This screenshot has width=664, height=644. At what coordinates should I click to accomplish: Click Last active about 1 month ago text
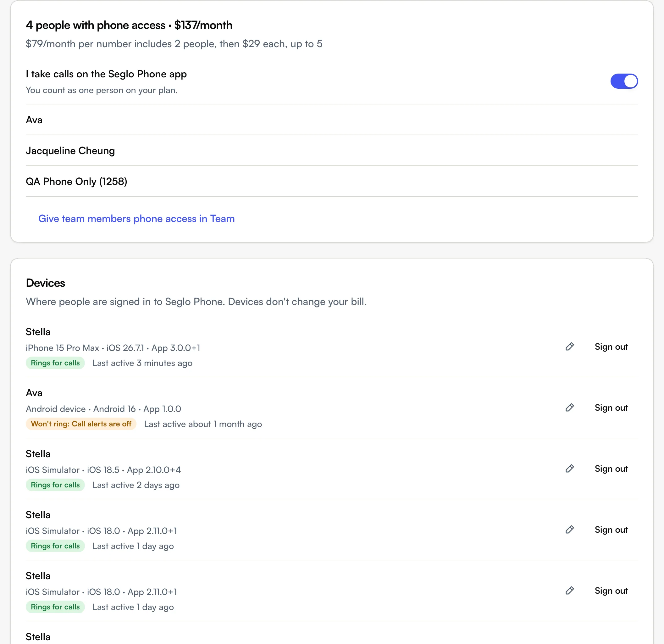pos(203,424)
